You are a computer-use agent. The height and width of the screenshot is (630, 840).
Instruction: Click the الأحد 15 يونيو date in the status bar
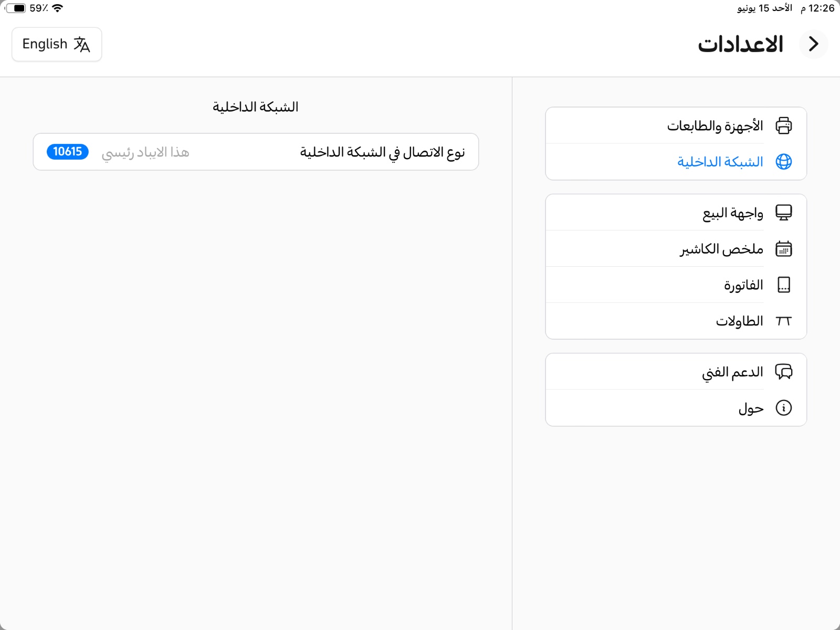coord(764,8)
